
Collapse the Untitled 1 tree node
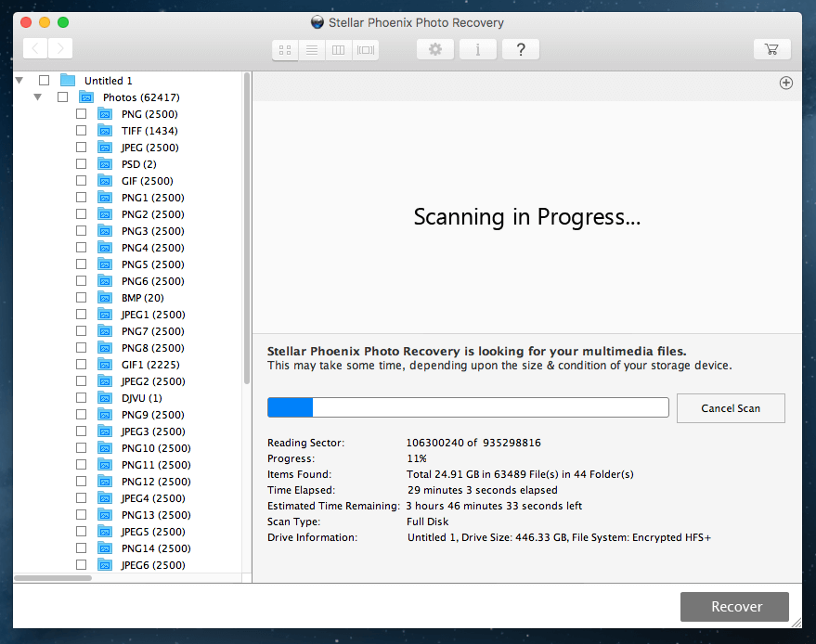(19, 80)
